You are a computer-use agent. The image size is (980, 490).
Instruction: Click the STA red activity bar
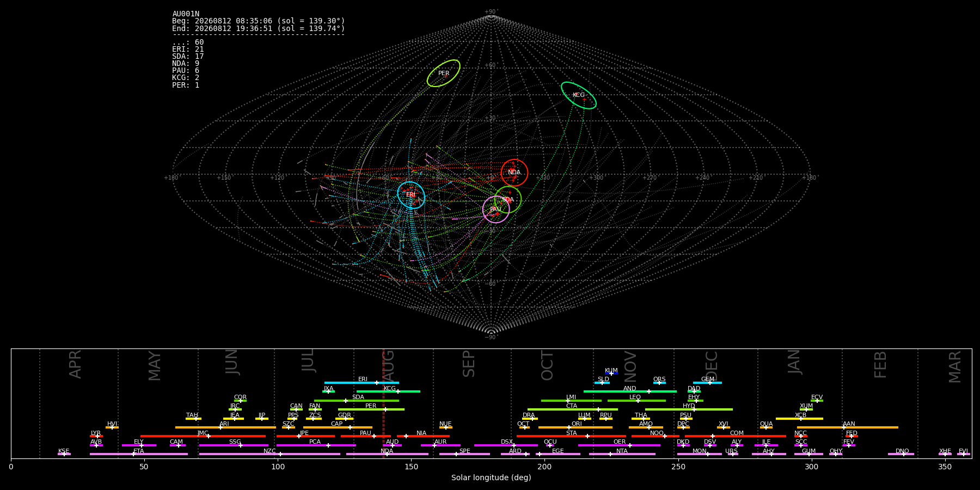pyautogui.click(x=571, y=436)
